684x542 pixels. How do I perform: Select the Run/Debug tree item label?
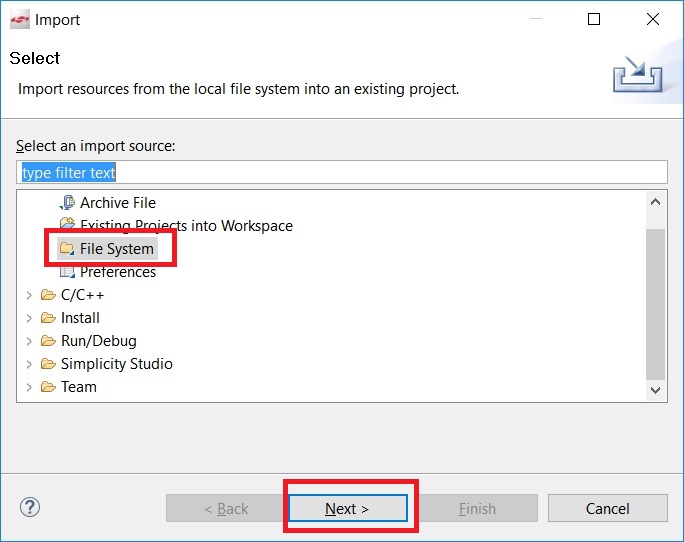(x=99, y=341)
